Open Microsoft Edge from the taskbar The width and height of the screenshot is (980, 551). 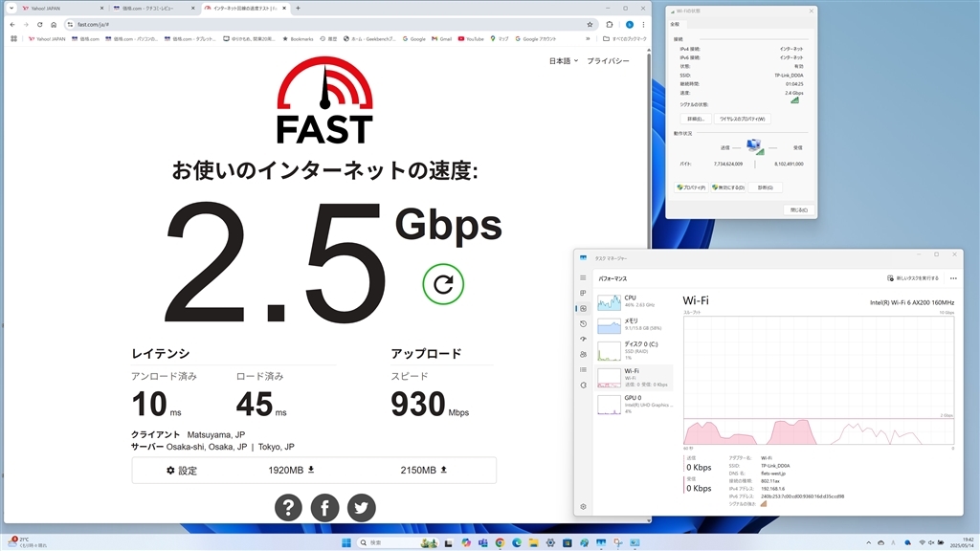pos(517,543)
